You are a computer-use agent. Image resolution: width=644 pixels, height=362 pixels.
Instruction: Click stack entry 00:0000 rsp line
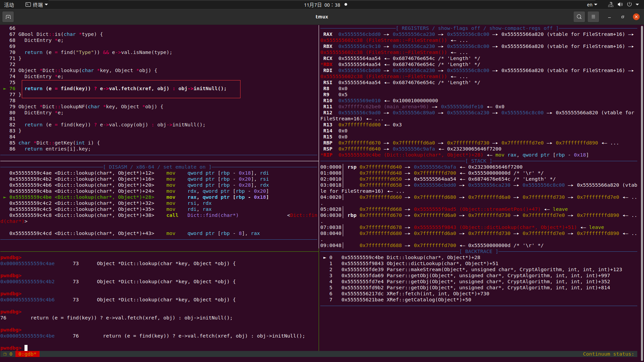pos(421,167)
